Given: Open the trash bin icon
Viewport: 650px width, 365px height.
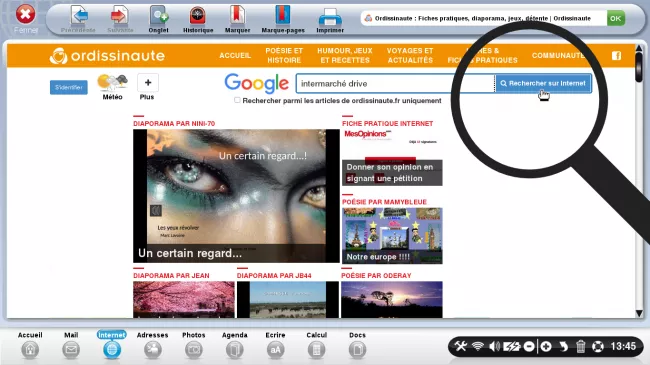Looking at the screenshot, I should tap(581, 346).
